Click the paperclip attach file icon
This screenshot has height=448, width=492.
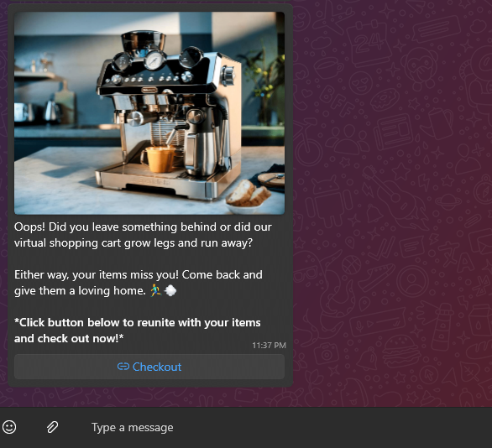(52, 427)
